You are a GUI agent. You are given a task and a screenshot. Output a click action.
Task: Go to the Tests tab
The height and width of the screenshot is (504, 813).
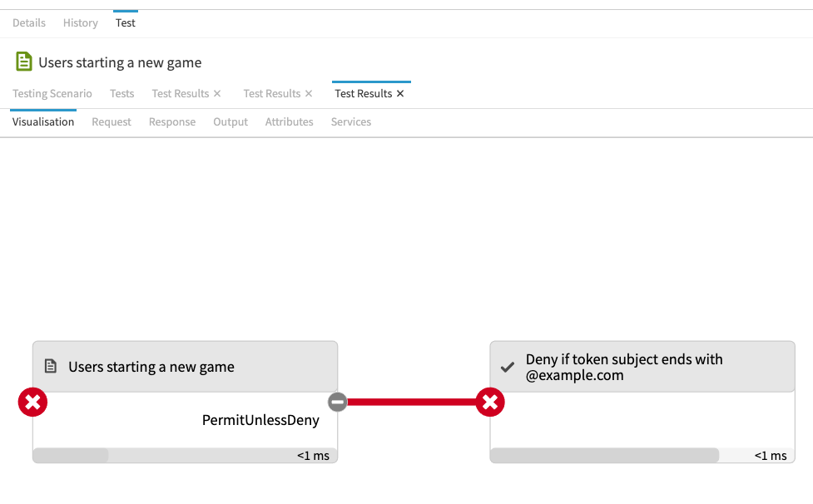click(122, 94)
